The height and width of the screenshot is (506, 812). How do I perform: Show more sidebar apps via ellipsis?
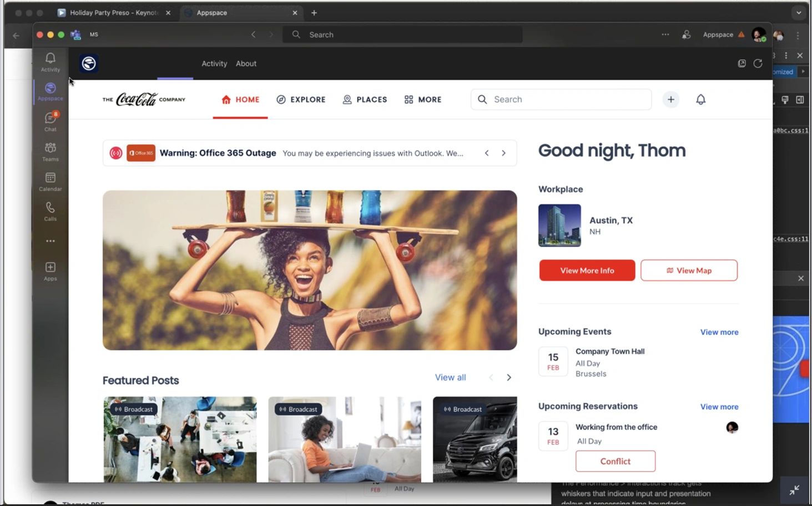pos(50,241)
